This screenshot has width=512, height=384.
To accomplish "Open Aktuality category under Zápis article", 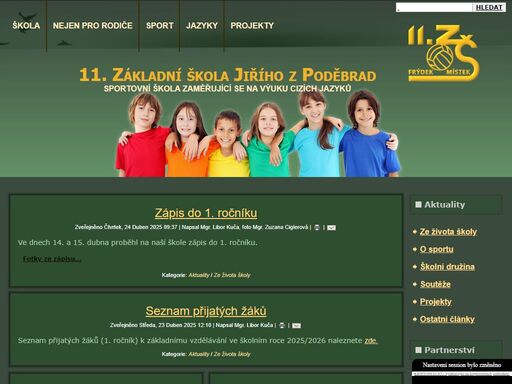I will 199,275.
